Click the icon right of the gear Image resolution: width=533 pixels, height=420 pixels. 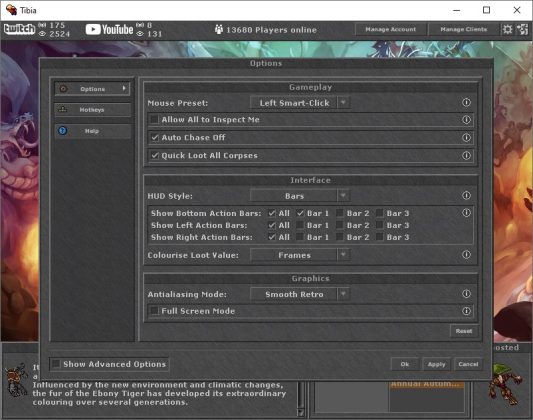[522, 30]
